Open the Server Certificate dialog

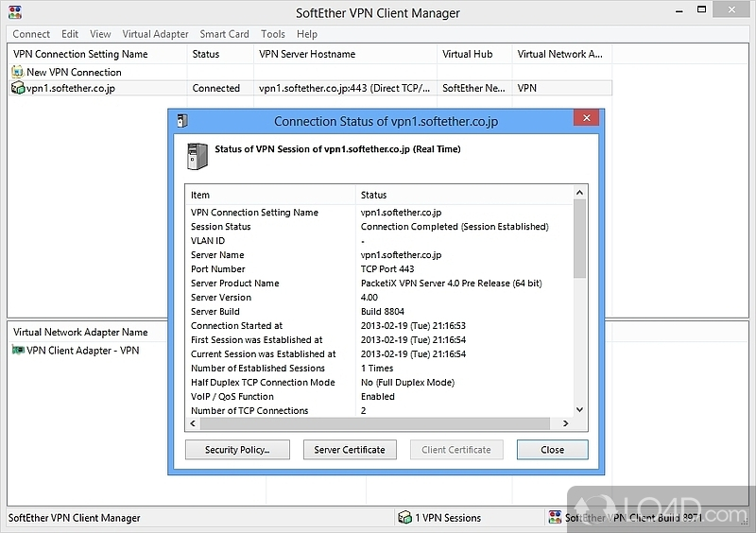pyautogui.click(x=350, y=450)
